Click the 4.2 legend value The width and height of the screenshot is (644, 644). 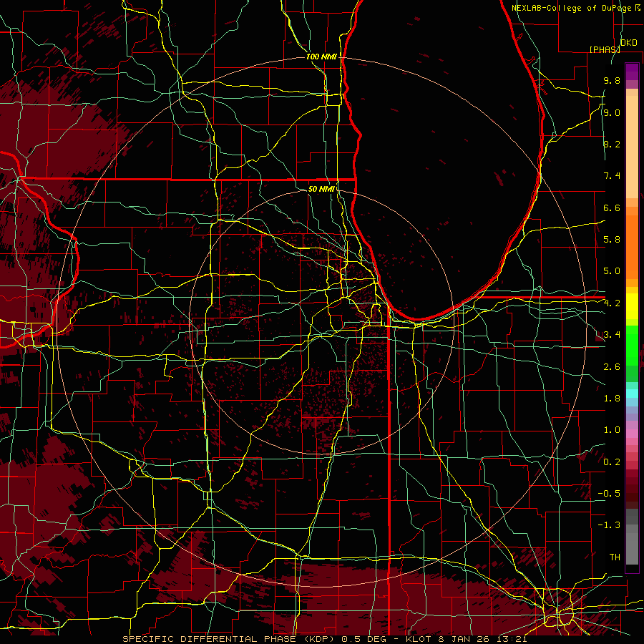[612, 303]
